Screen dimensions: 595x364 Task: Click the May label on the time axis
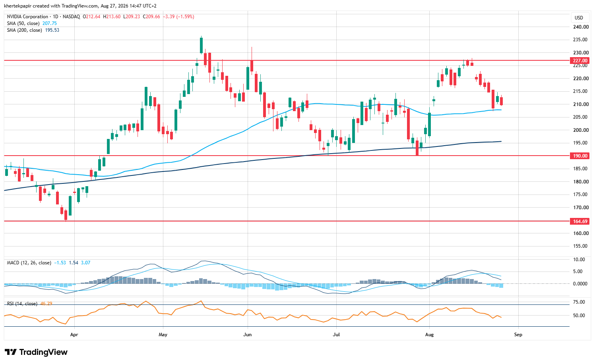(x=163, y=335)
